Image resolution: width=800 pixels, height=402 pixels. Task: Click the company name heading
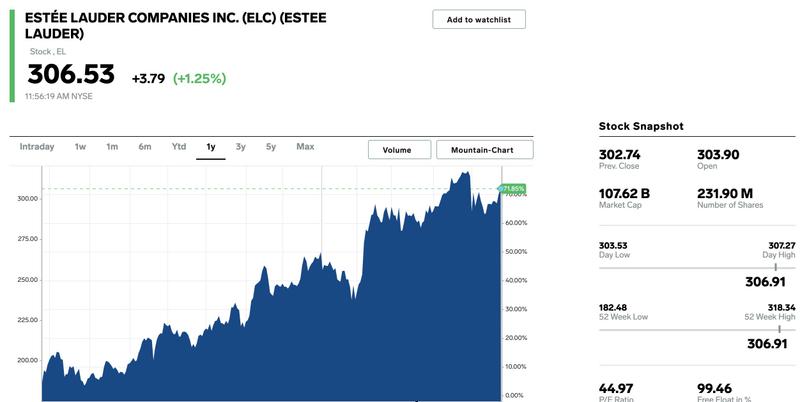pos(176,26)
